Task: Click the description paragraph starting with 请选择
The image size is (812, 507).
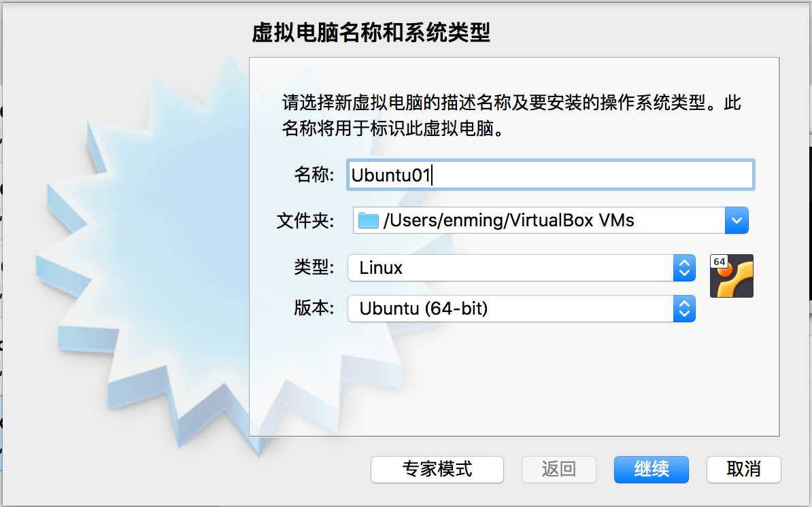Action: click(511, 116)
